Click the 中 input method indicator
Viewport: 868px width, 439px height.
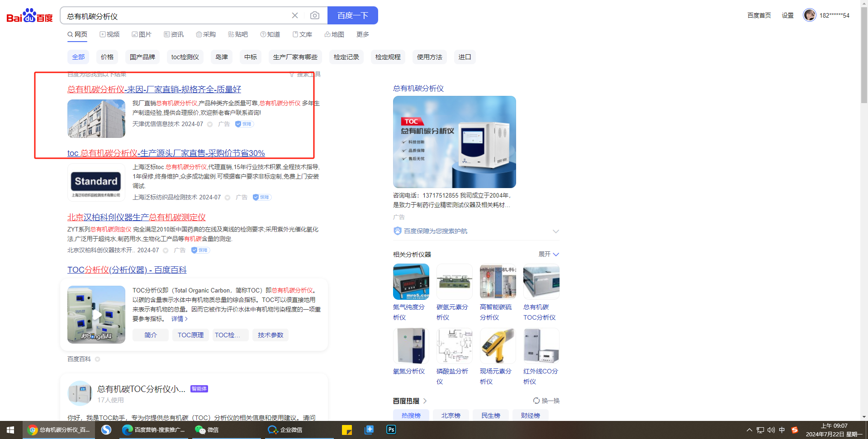(x=782, y=430)
